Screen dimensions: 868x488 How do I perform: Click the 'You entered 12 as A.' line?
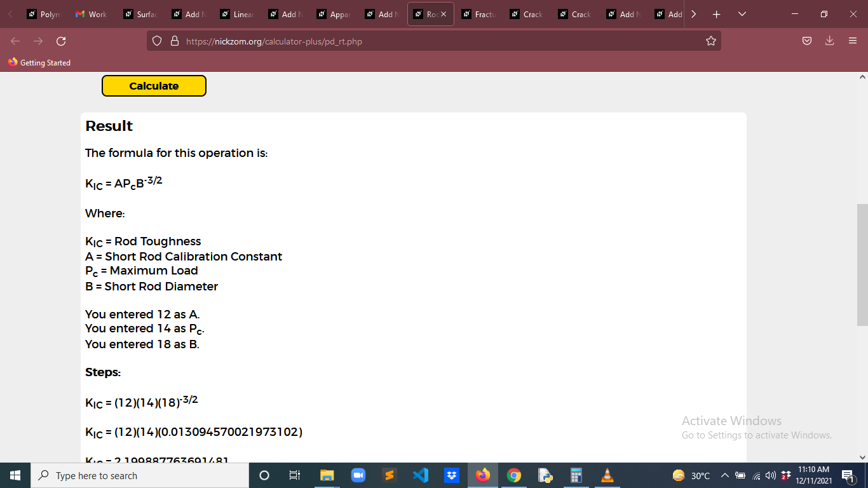143,315
